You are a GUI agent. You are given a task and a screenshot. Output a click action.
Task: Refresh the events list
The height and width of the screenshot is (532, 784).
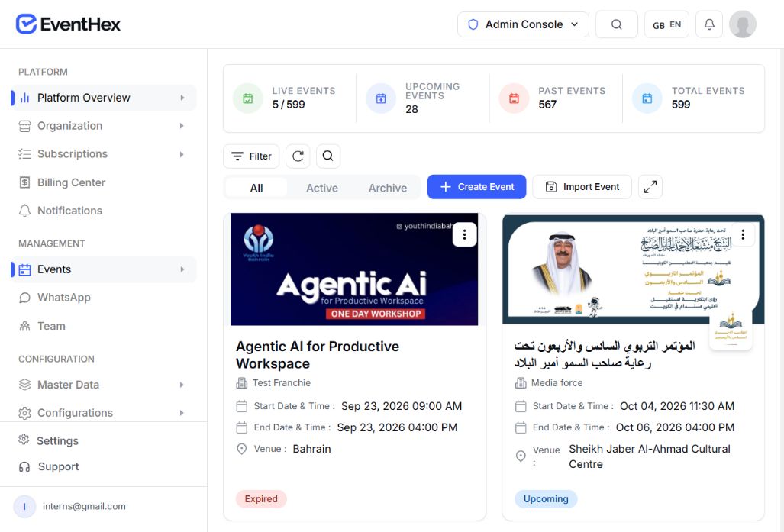(298, 156)
